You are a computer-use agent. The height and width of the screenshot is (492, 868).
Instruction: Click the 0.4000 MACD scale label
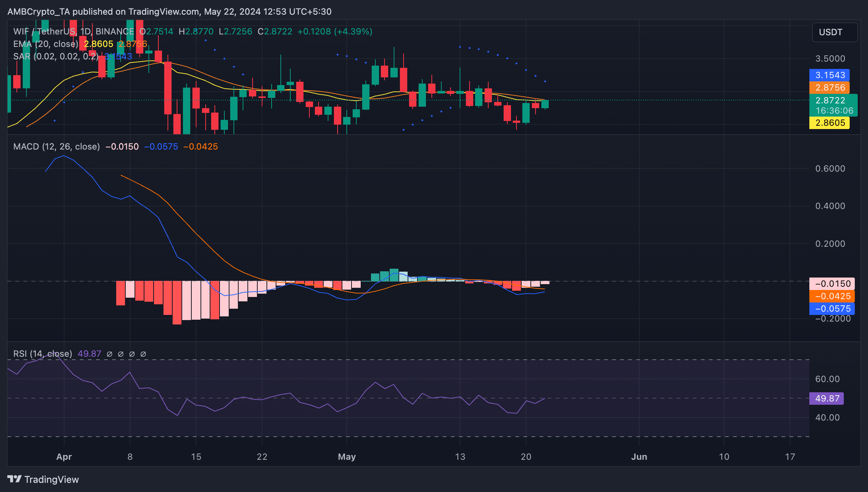[x=830, y=206]
